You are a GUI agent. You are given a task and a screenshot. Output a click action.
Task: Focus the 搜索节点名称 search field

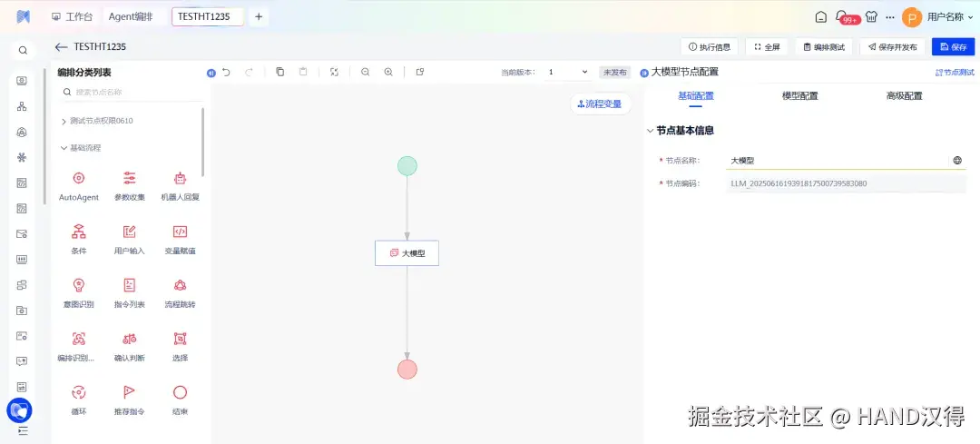tap(132, 92)
